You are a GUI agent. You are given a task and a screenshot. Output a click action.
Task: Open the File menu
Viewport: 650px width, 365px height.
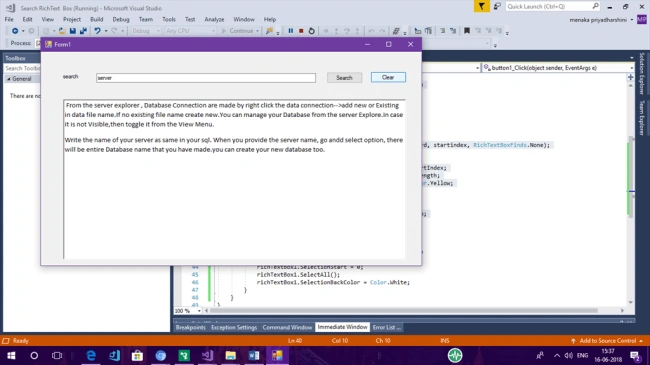[x=9, y=19]
